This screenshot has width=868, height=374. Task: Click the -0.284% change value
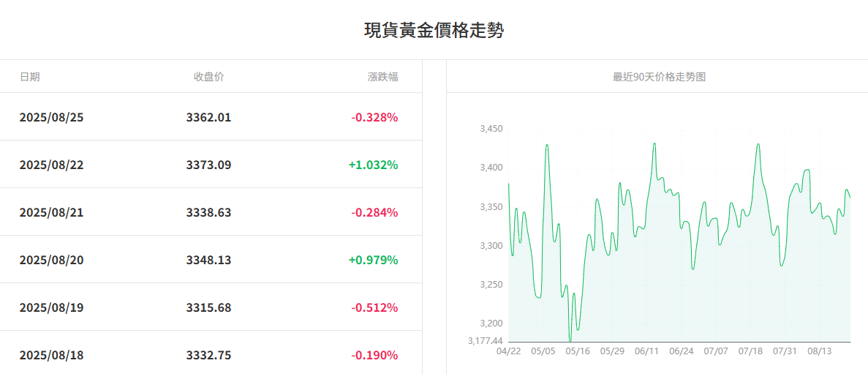(x=374, y=212)
